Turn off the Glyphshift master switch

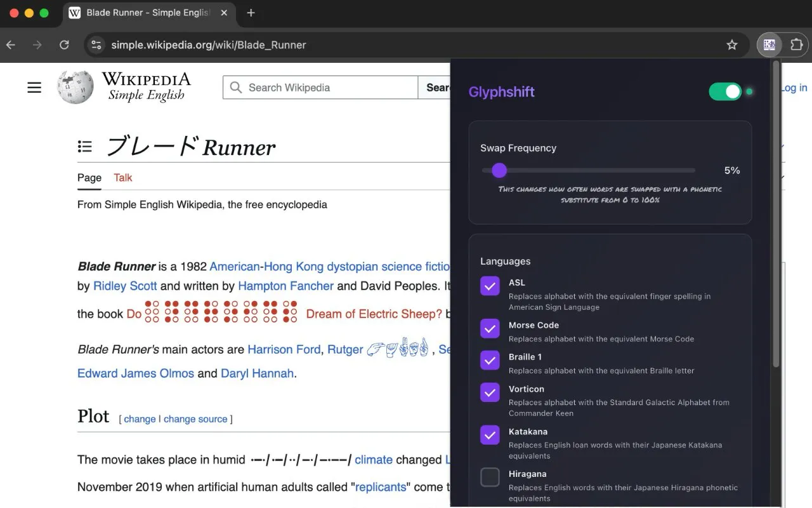(x=725, y=91)
